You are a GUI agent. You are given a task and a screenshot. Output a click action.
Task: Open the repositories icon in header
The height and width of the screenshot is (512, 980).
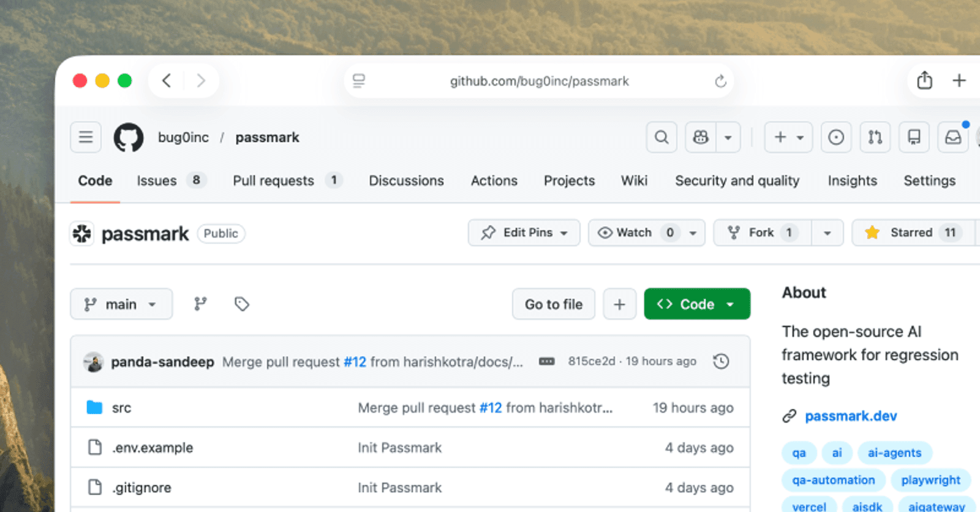click(x=914, y=137)
